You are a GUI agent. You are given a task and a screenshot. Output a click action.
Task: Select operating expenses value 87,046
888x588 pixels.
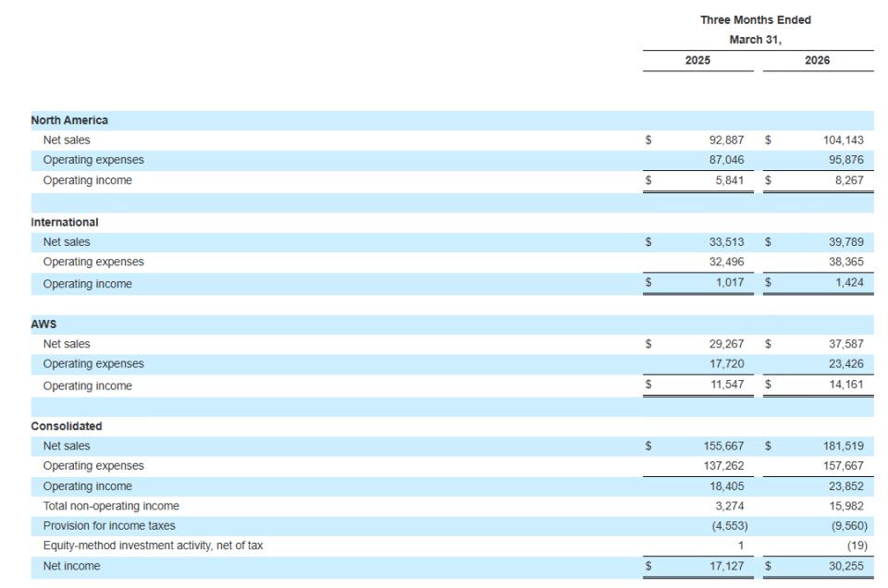coord(727,160)
